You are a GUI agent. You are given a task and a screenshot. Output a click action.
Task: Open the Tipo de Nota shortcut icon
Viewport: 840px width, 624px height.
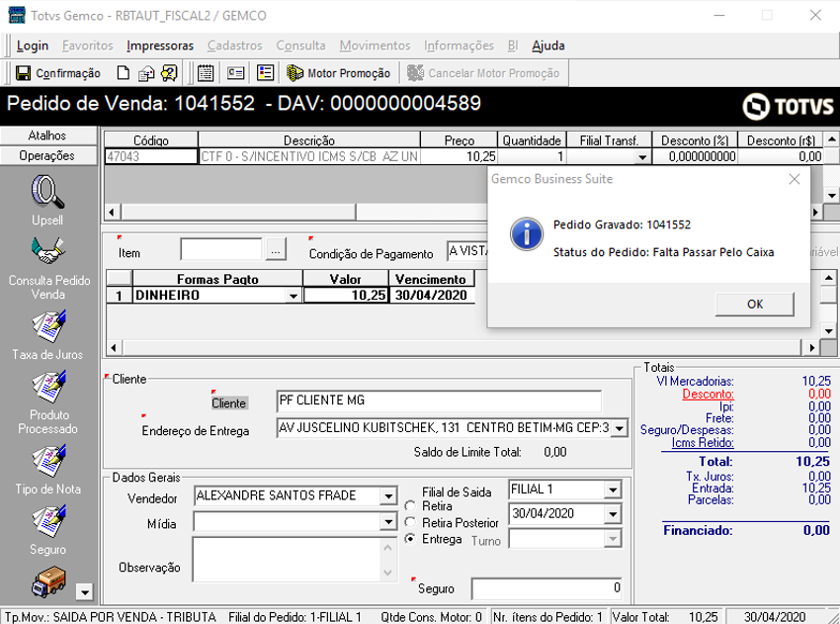(x=48, y=461)
